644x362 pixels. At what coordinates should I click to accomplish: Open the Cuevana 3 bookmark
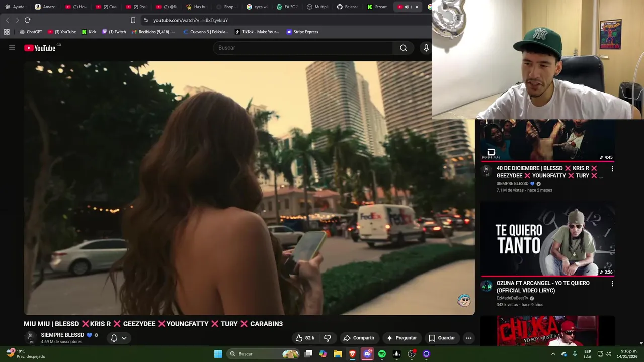click(206, 32)
